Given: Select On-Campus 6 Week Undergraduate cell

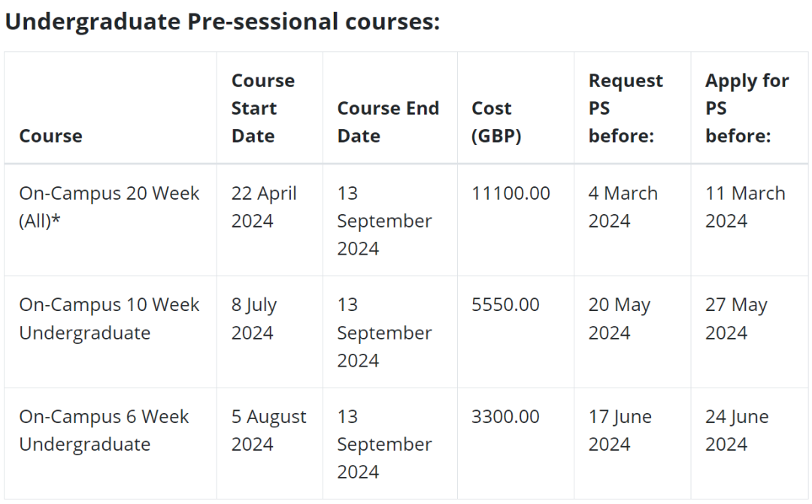Looking at the screenshot, I should pos(104,430).
